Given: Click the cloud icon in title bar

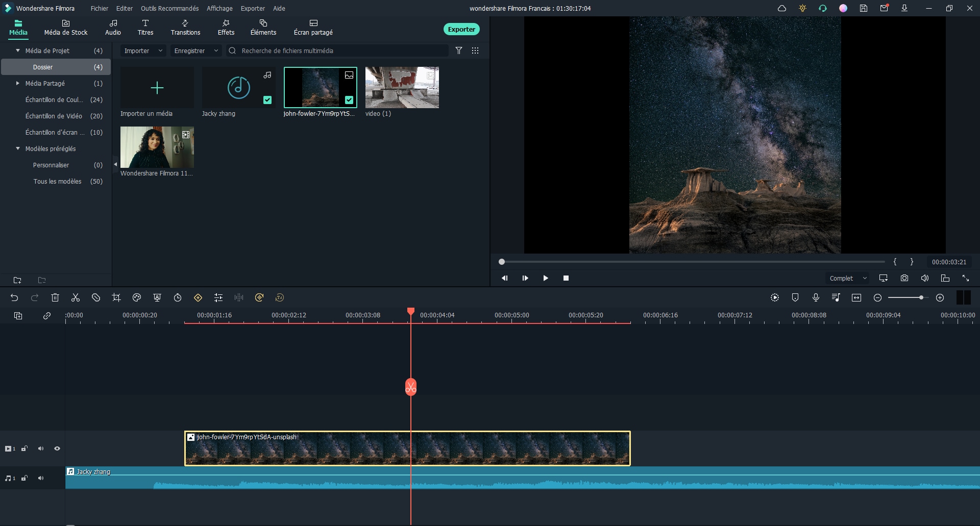Looking at the screenshot, I should (x=782, y=8).
